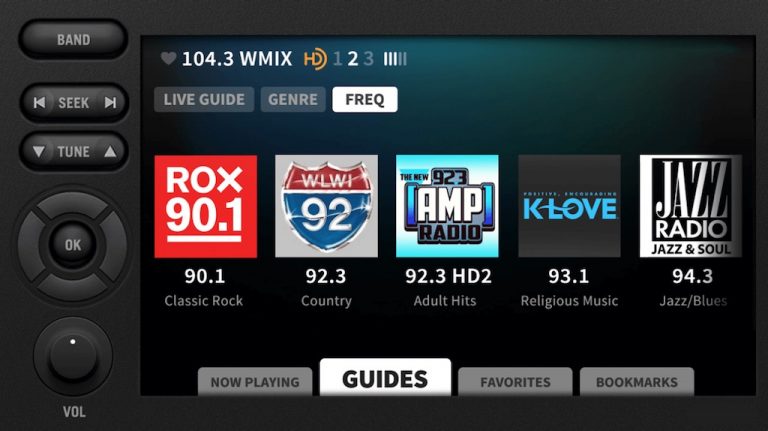Click the Classic Rock genre text

click(x=204, y=301)
